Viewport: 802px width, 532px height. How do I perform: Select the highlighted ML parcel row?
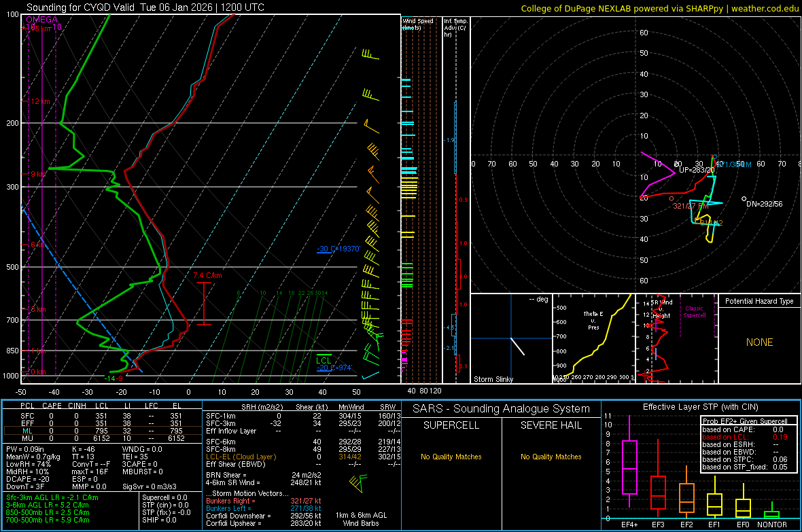(x=101, y=431)
